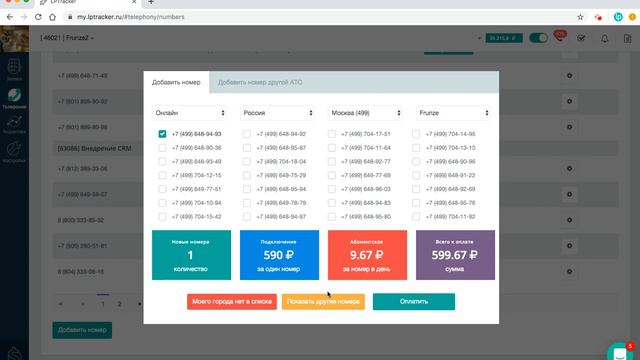Image resolution: width=640 pixels, height=360 pixels.
Task: Click the Всего к оплате purple tile
Action: [x=455, y=255]
